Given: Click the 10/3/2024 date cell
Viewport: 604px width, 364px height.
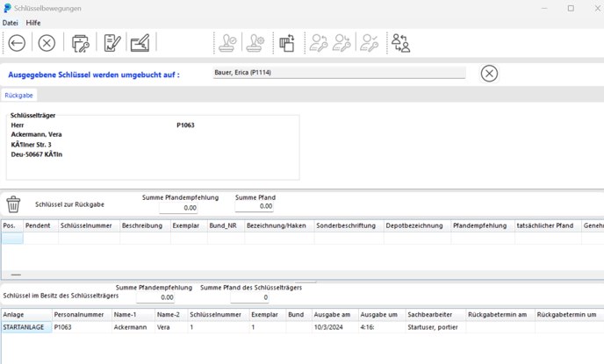Looking at the screenshot, I should click(335, 327).
